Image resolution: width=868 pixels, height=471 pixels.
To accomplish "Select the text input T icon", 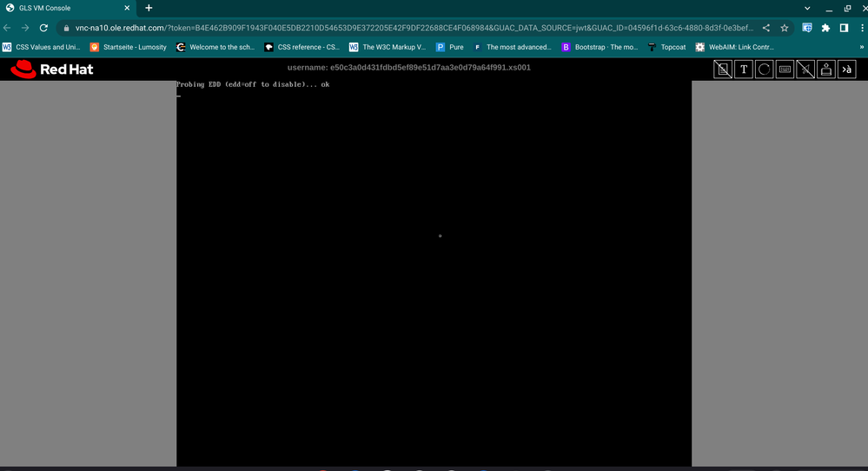I will click(744, 70).
